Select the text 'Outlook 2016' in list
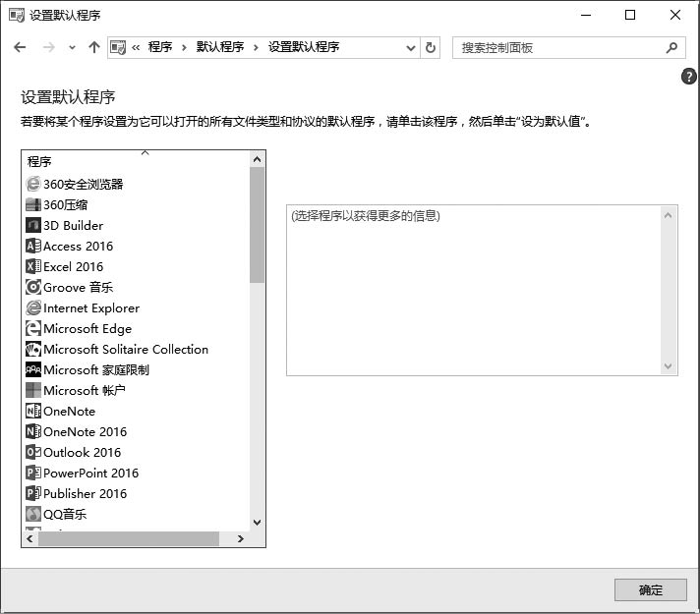This screenshot has width=700, height=614. tap(83, 453)
